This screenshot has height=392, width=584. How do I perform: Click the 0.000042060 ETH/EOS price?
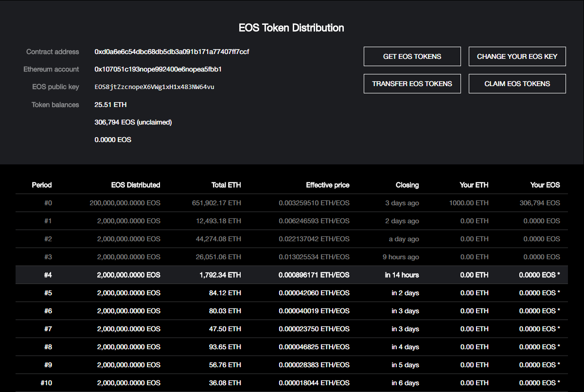(x=314, y=293)
